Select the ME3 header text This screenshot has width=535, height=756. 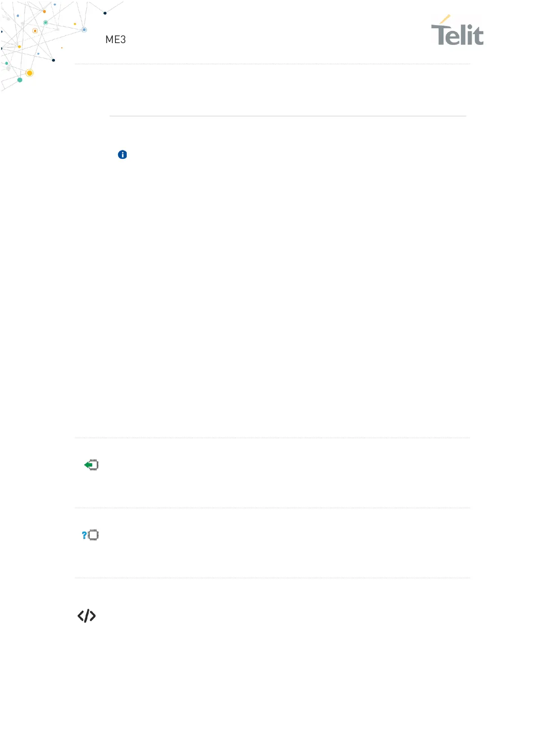[x=115, y=40]
